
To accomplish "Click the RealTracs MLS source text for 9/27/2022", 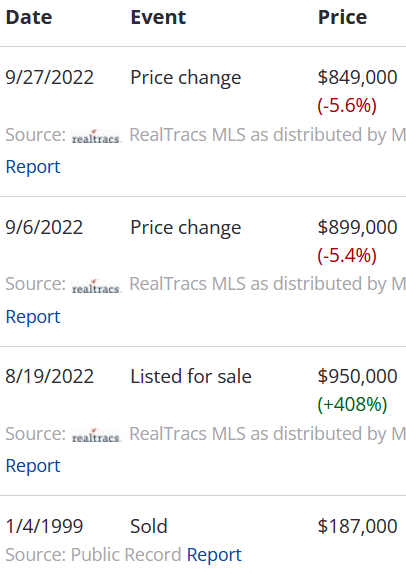I will 267,135.
